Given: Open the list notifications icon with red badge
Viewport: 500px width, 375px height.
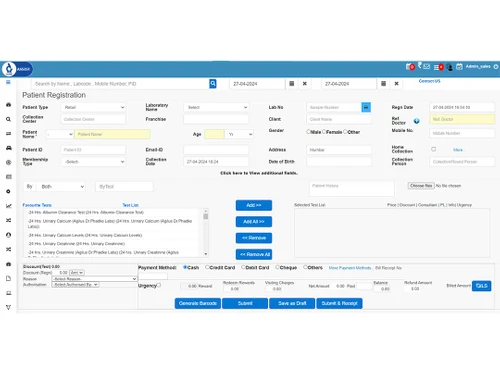Looking at the screenshot, I should (x=438, y=67).
